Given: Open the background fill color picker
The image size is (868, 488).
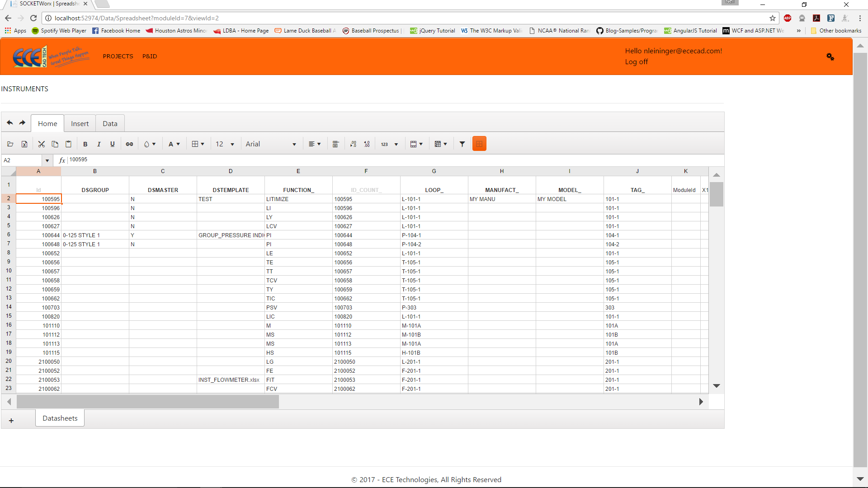Looking at the screenshot, I should coord(150,144).
